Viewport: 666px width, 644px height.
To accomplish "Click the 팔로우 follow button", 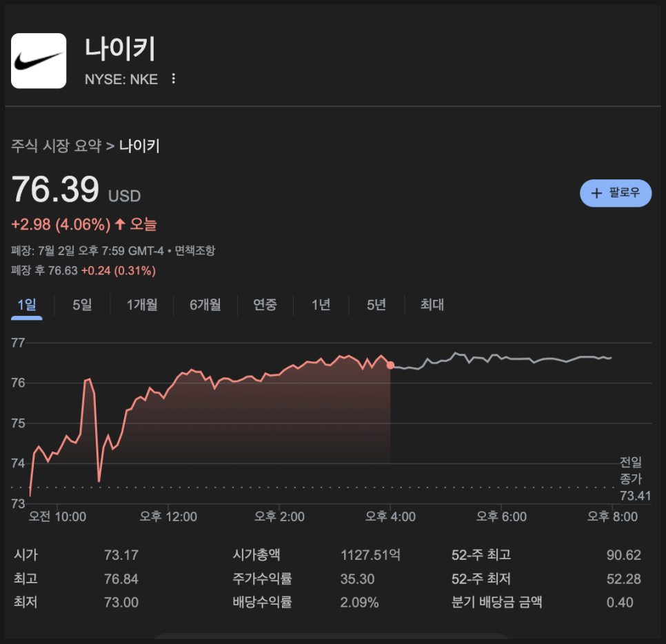I will (616, 193).
